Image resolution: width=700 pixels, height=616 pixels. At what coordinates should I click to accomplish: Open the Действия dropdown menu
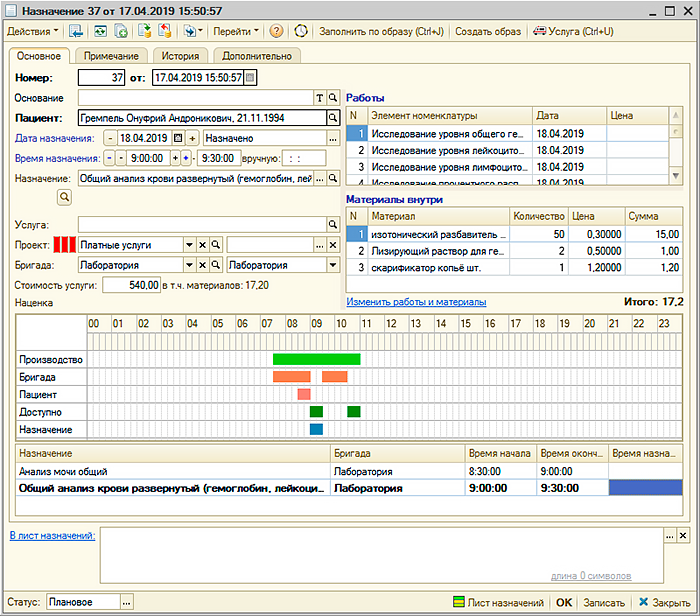(x=32, y=31)
